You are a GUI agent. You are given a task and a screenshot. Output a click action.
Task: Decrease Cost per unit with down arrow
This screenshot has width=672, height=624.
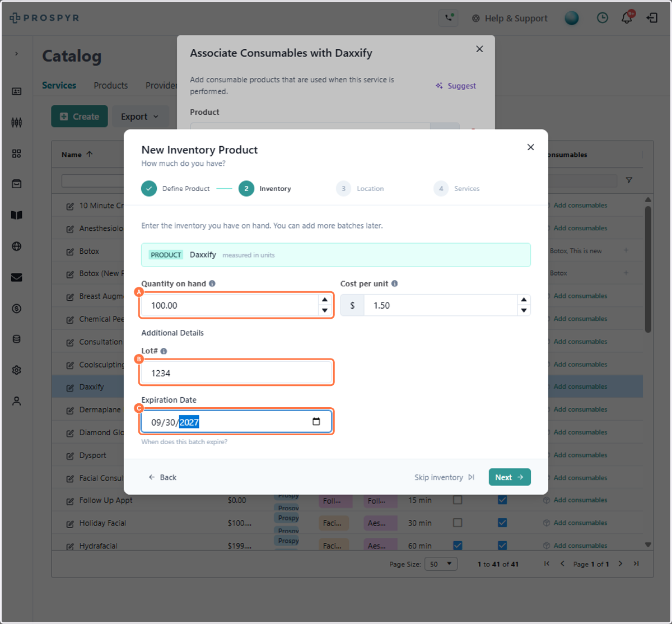[524, 310]
